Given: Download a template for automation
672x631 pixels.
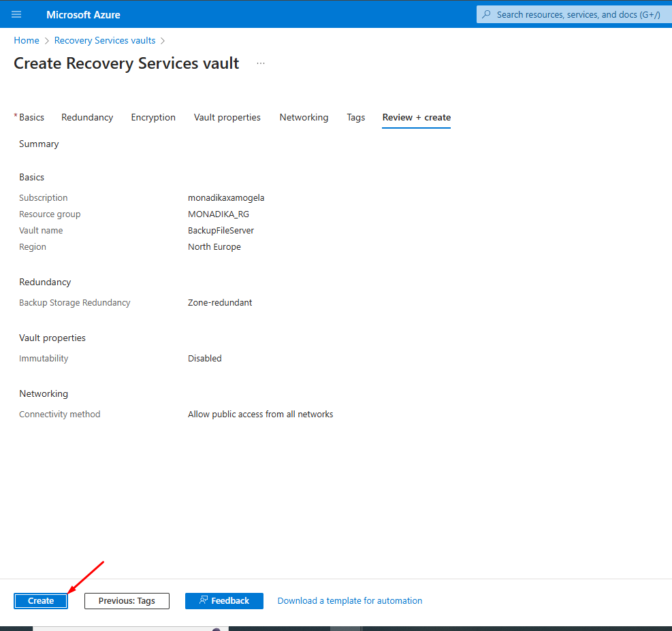Looking at the screenshot, I should [x=350, y=600].
